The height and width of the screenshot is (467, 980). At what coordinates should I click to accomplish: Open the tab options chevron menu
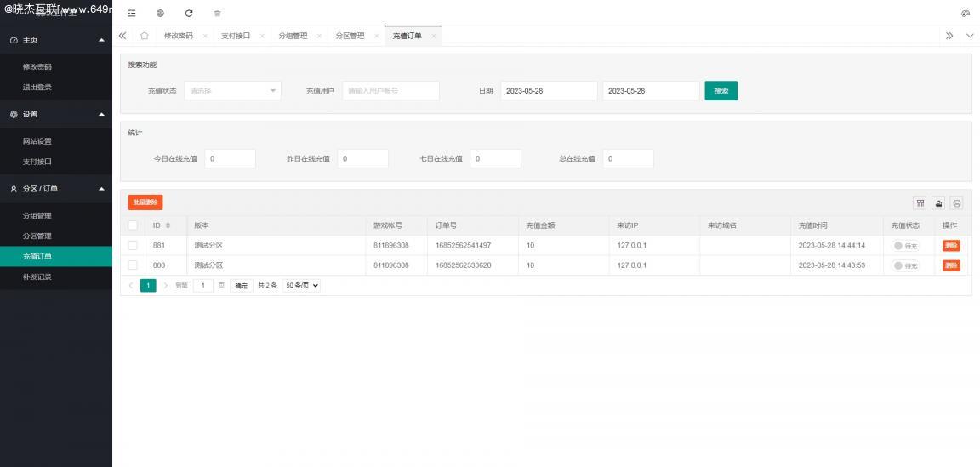tap(970, 36)
